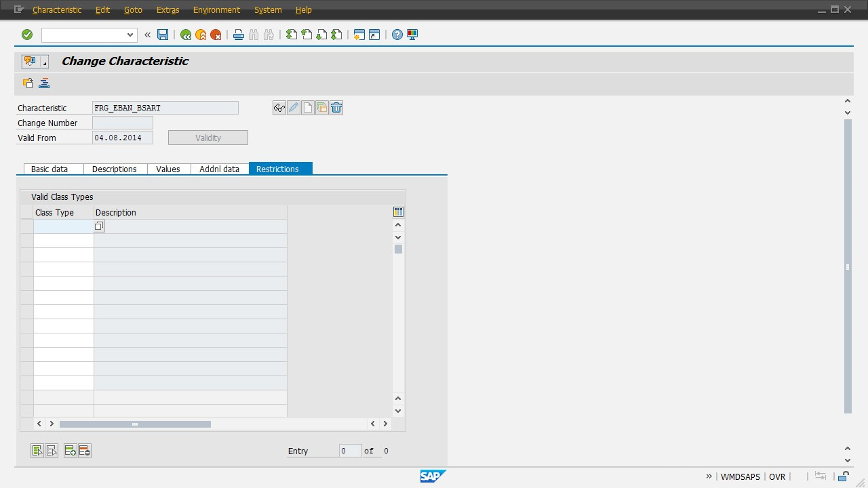The height and width of the screenshot is (488, 868).
Task: Click the Display glasses icon
Action: click(279, 108)
